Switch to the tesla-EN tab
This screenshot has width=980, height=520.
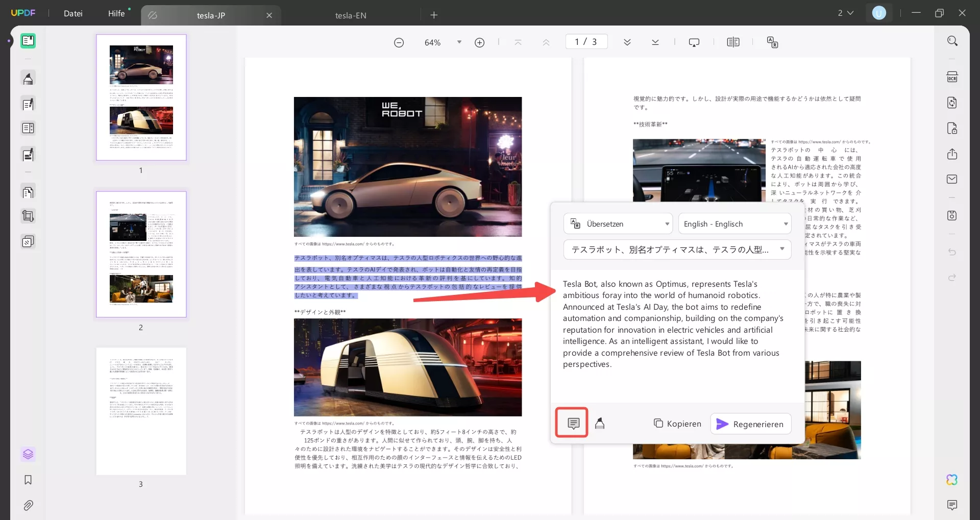point(351,15)
